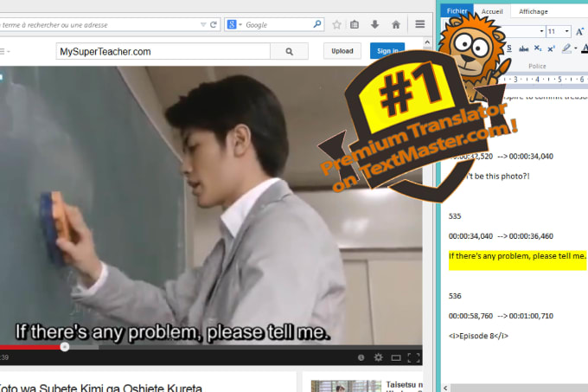Enter video fullscreen mode
This screenshot has height=392, width=588.
click(x=413, y=357)
